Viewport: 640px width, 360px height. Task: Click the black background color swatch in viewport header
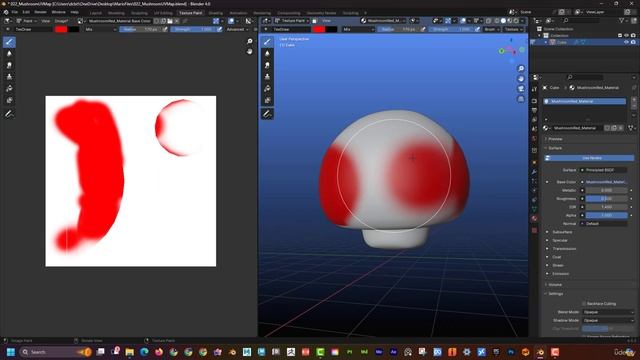pos(331,29)
